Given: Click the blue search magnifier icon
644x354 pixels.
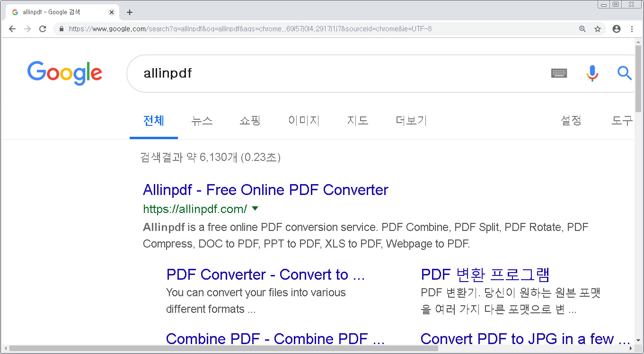Looking at the screenshot, I should pos(625,73).
